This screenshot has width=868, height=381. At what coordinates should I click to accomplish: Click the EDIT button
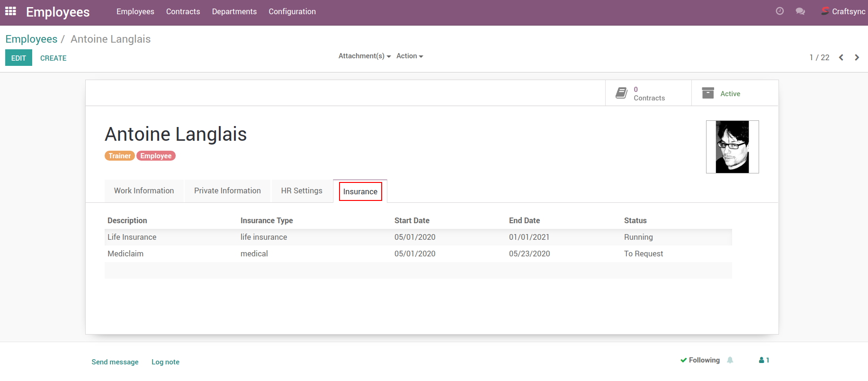point(18,58)
